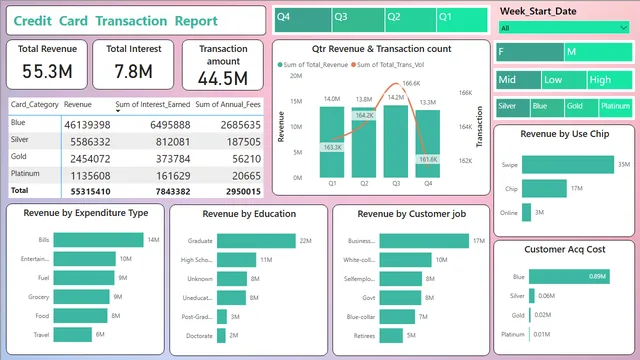Click the 166.6K transaction data label
Image resolution: width=640 pixels, height=360 pixels.
click(x=411, y=83)
